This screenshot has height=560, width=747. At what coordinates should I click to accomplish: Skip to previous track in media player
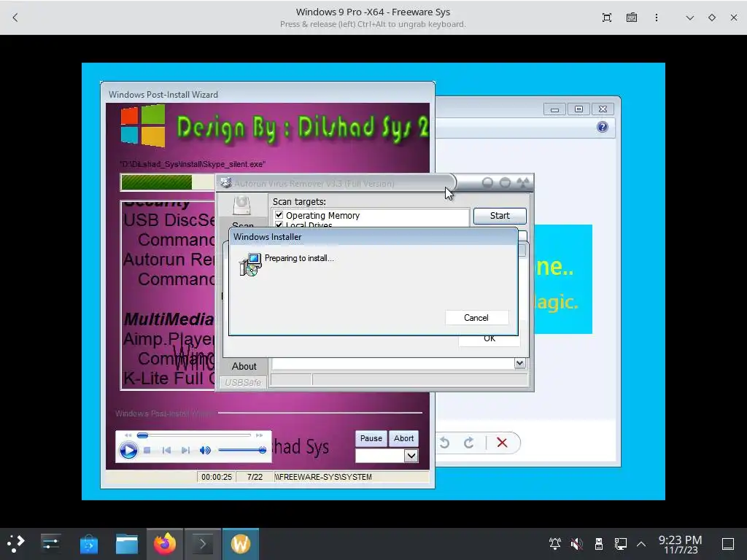click(x=166, y=450)
